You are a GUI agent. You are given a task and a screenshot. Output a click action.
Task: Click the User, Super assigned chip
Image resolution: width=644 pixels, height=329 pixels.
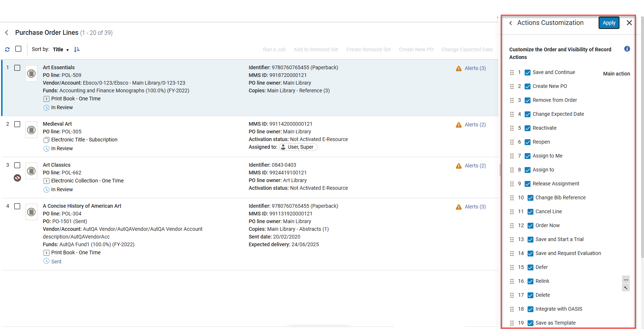298,147
